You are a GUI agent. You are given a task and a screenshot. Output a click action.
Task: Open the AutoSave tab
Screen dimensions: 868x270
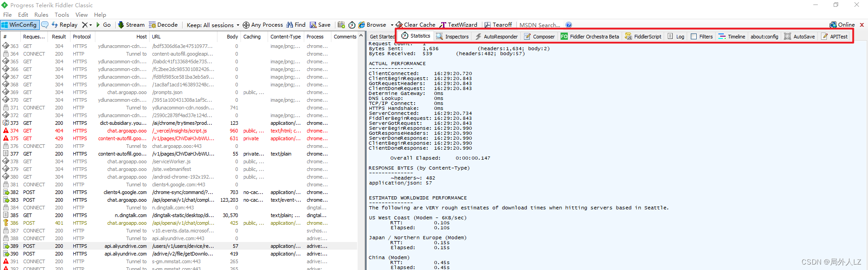click(800, 37)
